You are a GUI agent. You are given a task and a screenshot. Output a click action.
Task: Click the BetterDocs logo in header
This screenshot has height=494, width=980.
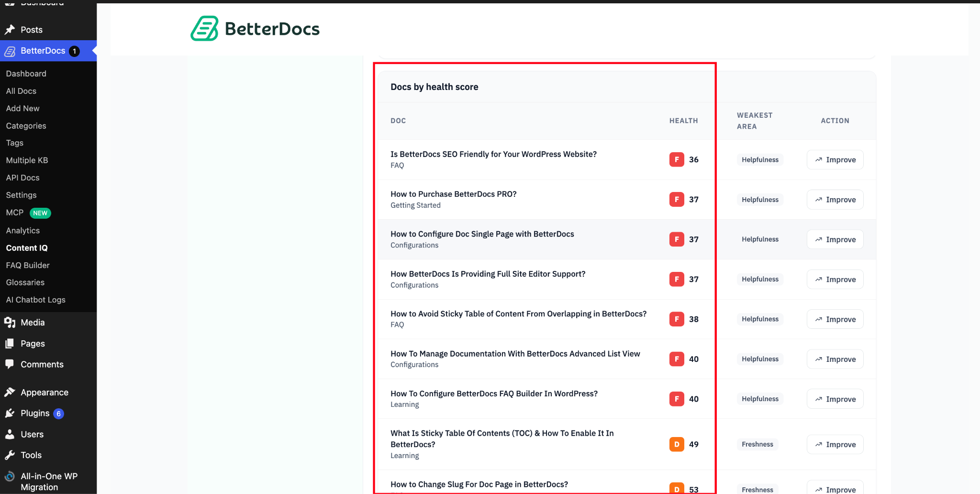pos(255,29)
